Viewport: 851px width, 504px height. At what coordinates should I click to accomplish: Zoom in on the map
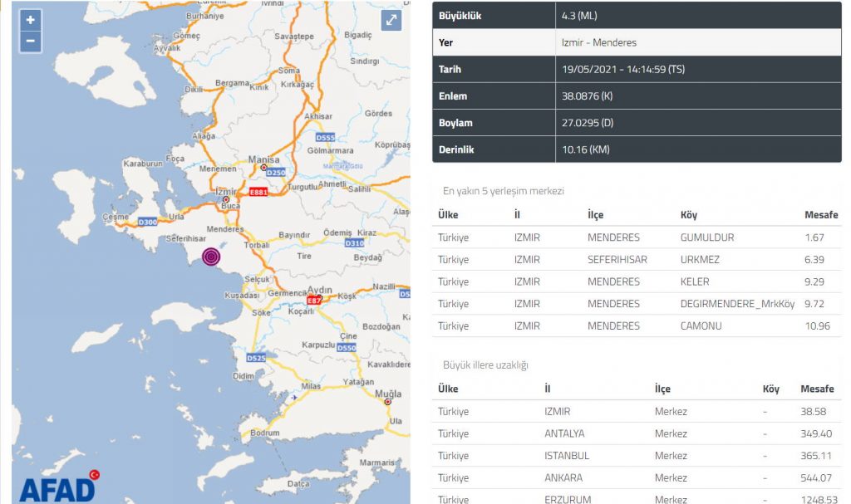pos(31,21)
